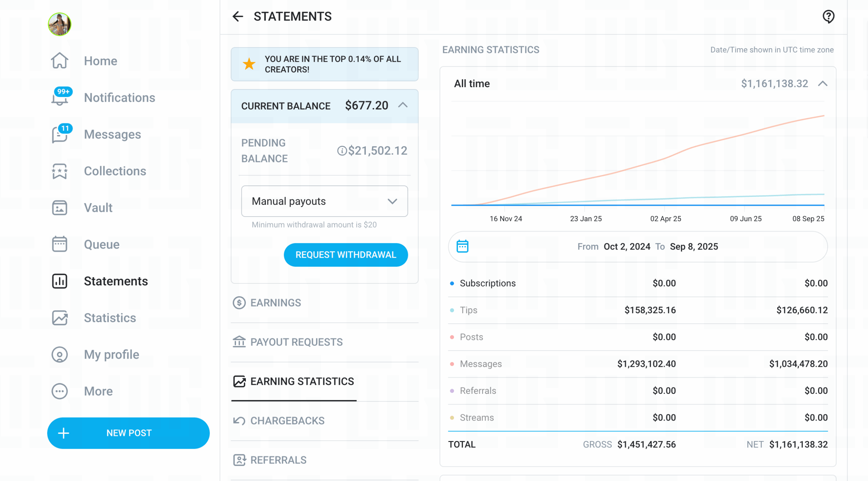Click the pending balance info icon
The width and height of the screenshot is (868, 481).
[x=341, y=151]
